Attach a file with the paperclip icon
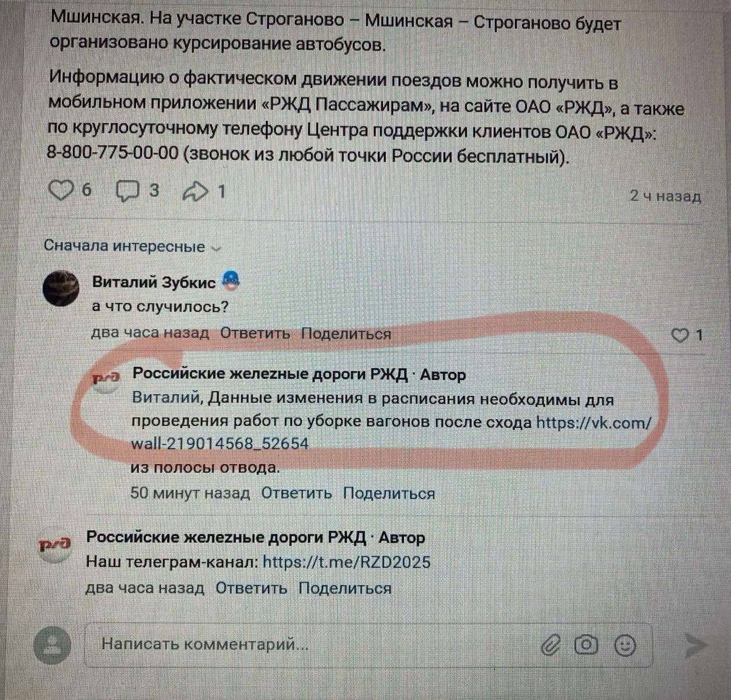Image resolution: width=731 pixels, height=700 pixels. coord(549,646)
